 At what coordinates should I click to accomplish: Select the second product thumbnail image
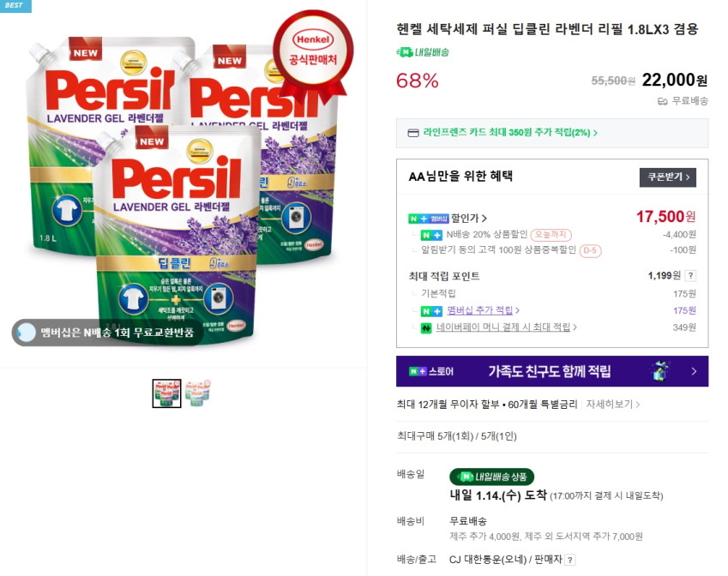(x=198, y=393)
